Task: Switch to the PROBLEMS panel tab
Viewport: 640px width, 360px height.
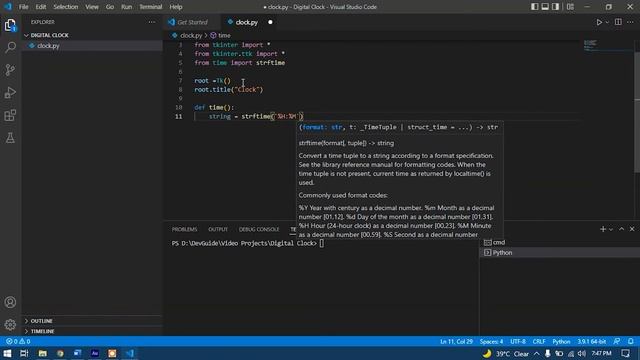Action: click(184, 229)
